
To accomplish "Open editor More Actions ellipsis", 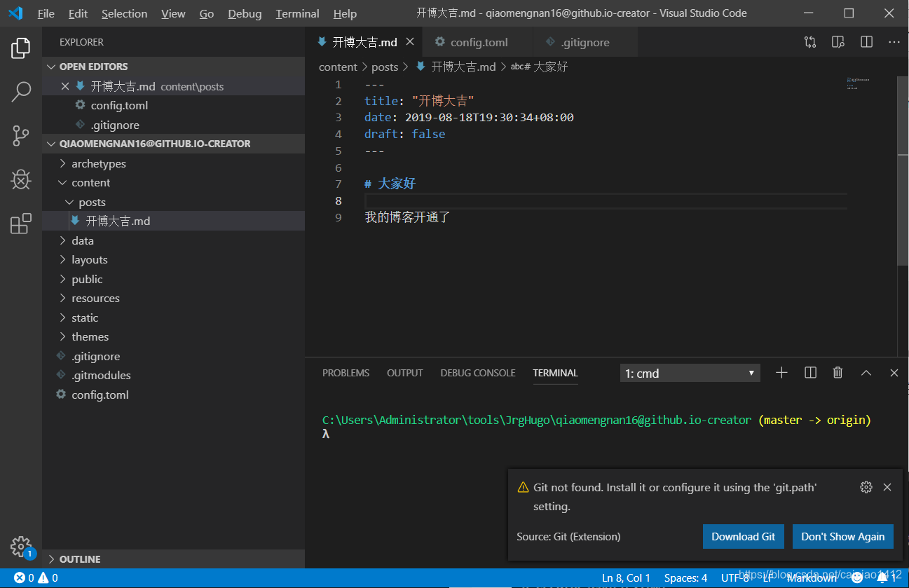I will [x=894, y=42].
